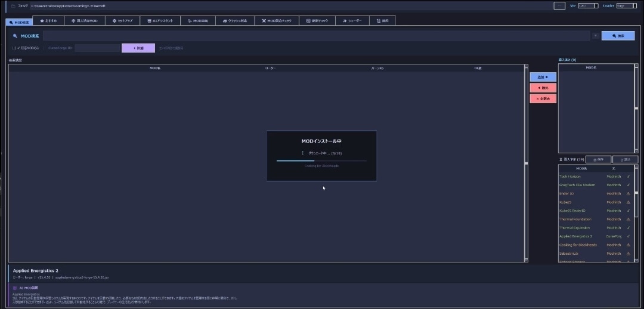644x309 pixels.
Task: Open the tab between AIアシスタント and クラッシュ
Action: pyautogui.click(x=198, y=20)
